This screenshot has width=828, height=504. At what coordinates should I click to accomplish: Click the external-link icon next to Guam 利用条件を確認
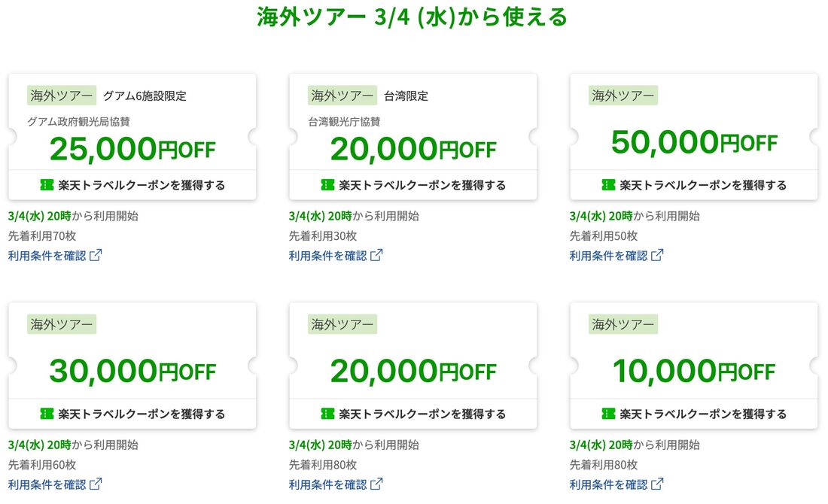(94, 254)
